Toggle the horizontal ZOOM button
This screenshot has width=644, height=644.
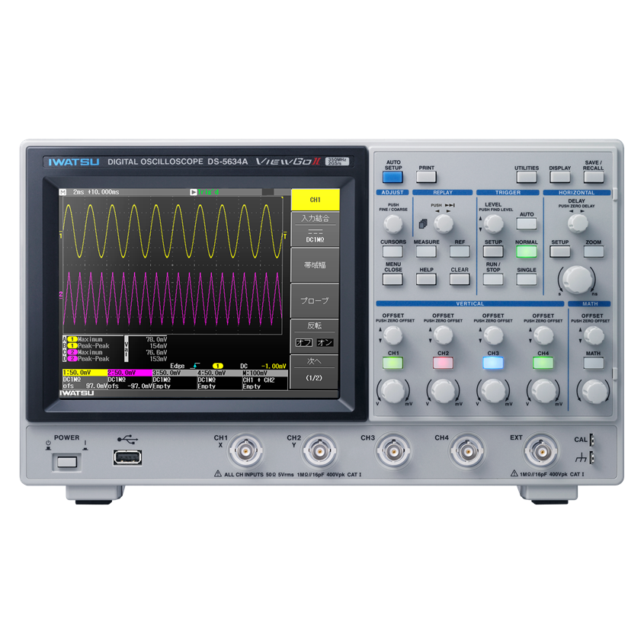[x=594, y=252]
